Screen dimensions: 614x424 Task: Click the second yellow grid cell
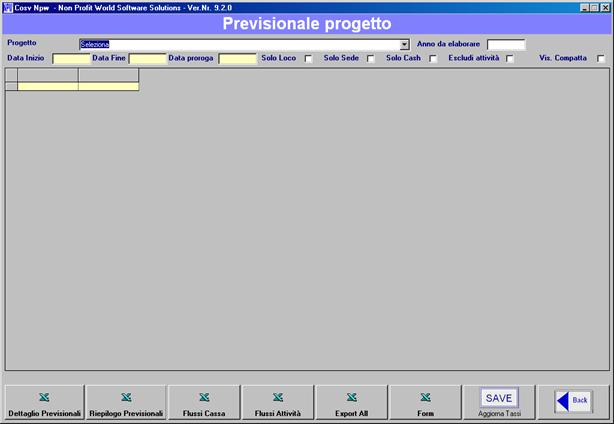point(108,87)
